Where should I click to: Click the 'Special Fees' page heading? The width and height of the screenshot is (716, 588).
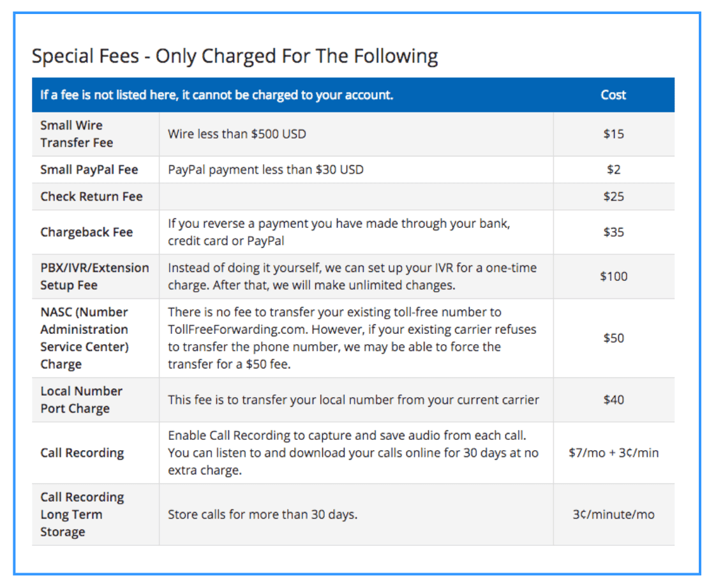point(235,56)
